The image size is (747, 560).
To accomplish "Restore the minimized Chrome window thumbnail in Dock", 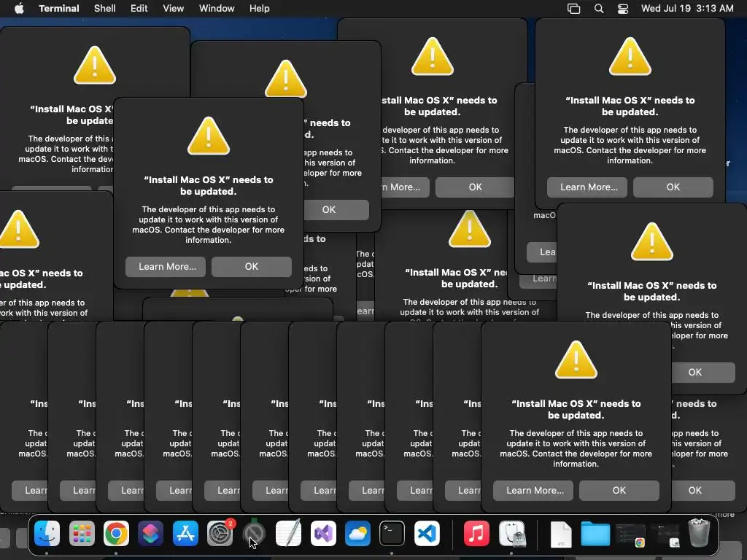I will 630,534.
